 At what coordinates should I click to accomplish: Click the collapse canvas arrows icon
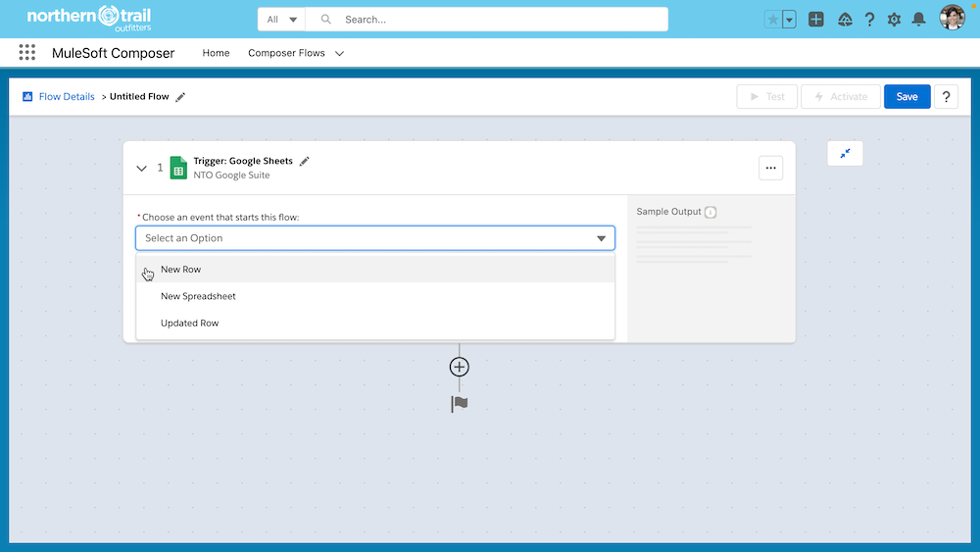[845, 153]
